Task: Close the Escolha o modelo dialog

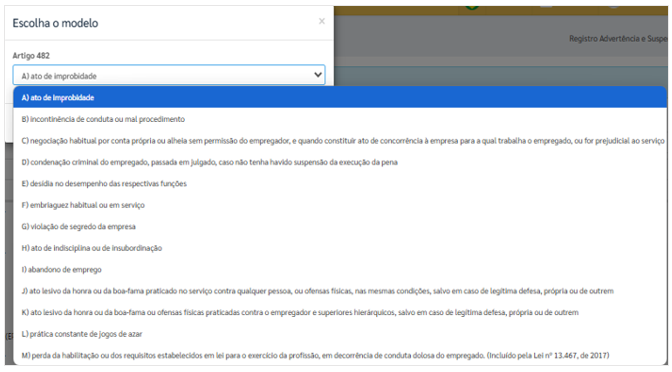Action: 322,21
